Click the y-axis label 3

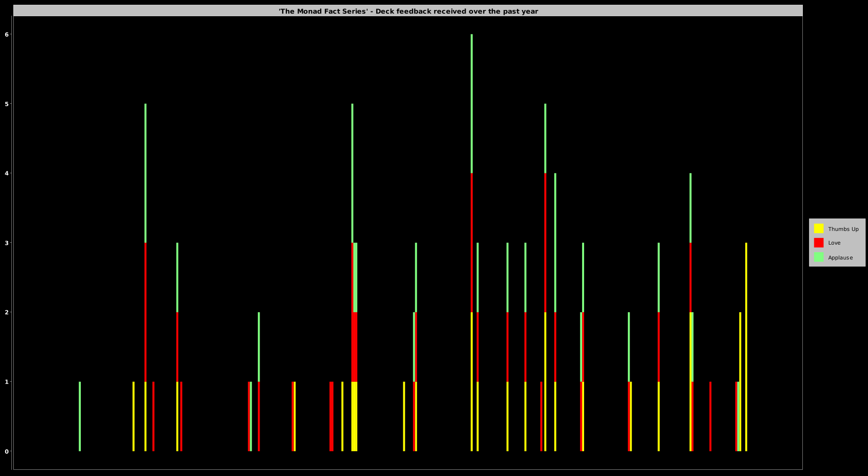coord(7,243)
